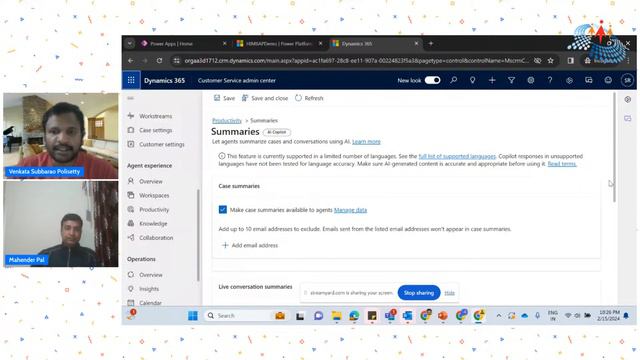Open a new browser tab
640x360 pixels.
click(431, 43)
